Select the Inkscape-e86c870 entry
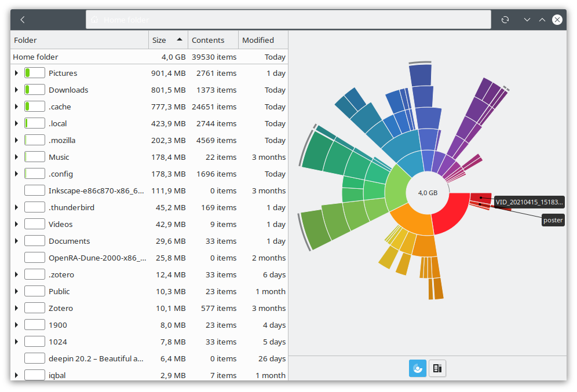The height and width of the screenshot is (392, 577). click(x=149, y=190)
